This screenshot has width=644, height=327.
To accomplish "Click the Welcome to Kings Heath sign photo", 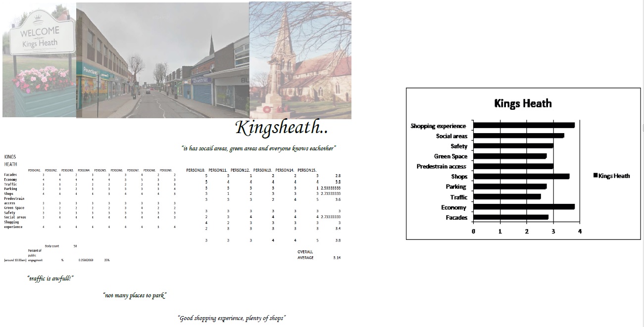I will tap(39, 59).
